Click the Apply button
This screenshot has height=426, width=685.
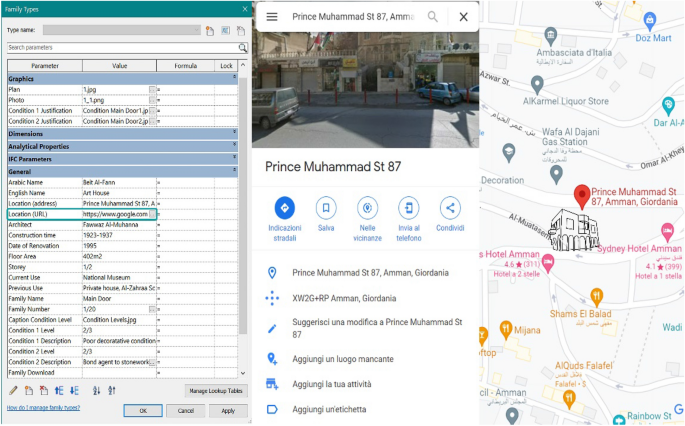click(228, 410)
